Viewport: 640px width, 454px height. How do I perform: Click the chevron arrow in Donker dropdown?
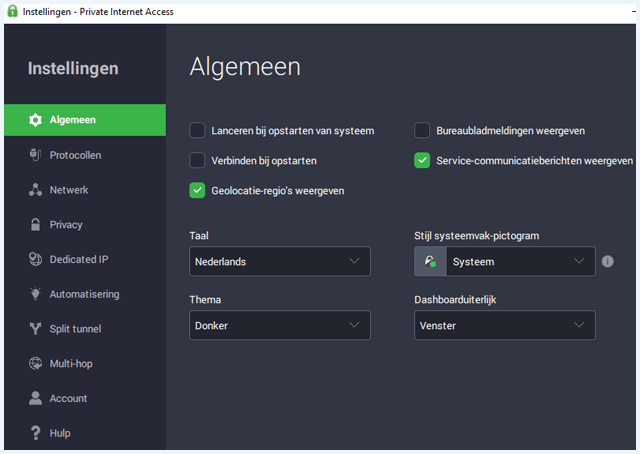[354, 325]
